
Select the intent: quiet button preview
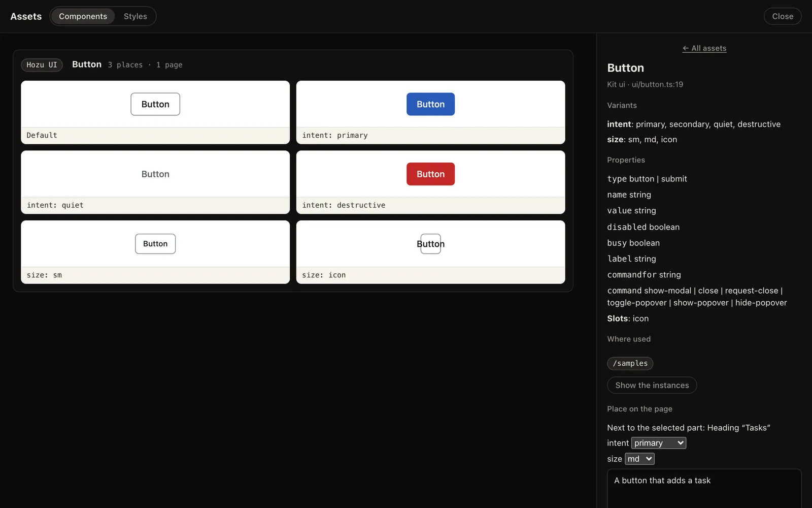(155, 174)
